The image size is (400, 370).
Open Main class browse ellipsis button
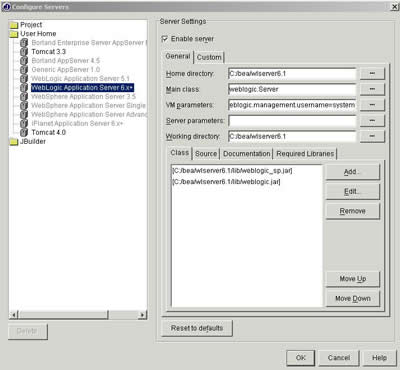[372, 89]
